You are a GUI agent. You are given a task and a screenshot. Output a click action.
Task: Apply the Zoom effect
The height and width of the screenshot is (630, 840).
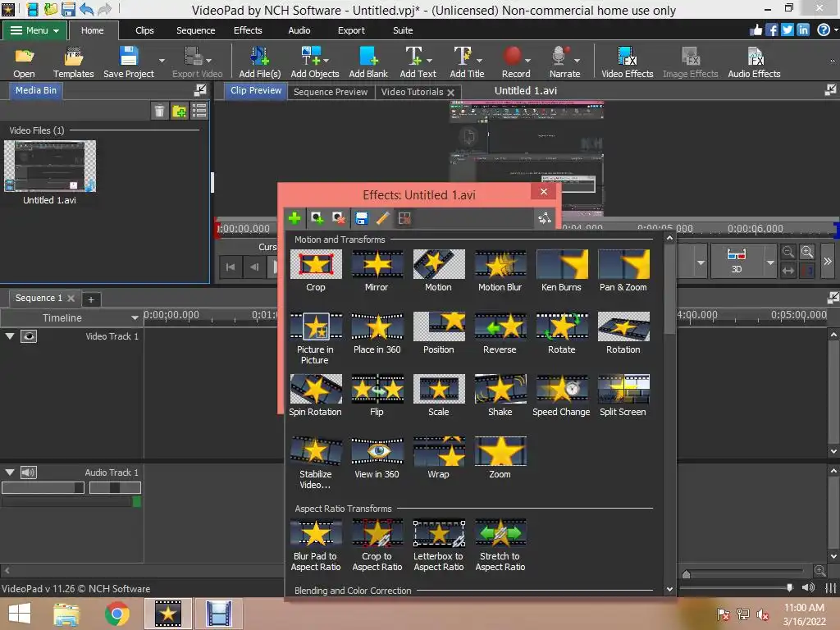coord(500,458)
